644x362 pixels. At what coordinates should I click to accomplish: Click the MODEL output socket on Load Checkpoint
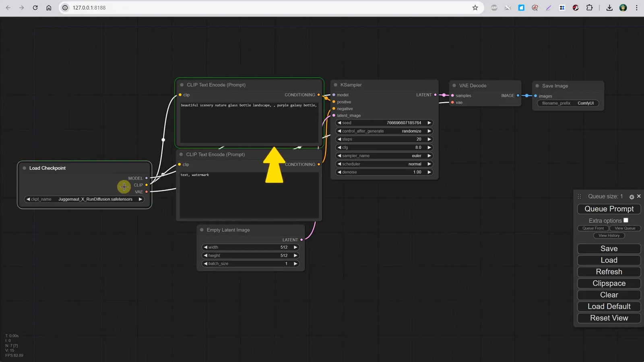coord(147,178)
